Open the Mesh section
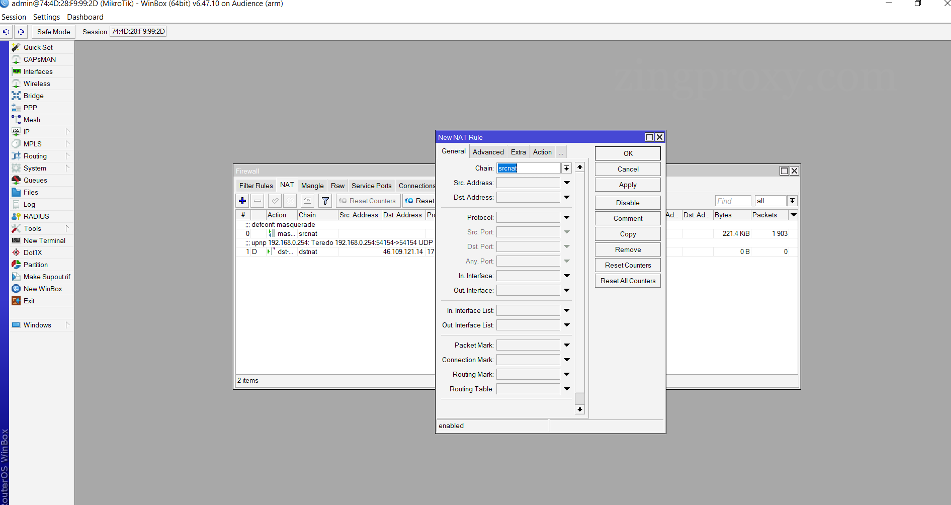The height and width of the screenshot is (505, 951). pyautogui.click(x=32, y=120)
